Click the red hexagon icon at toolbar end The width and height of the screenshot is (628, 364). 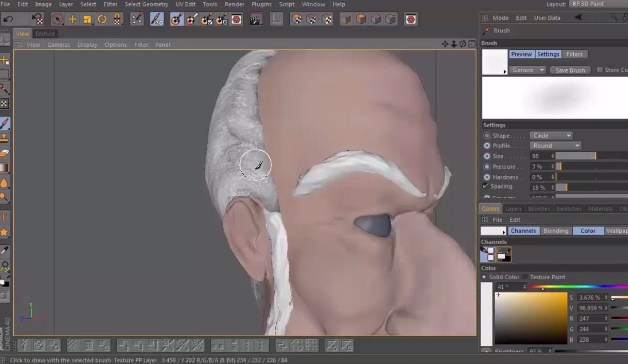tap(411, 19)
